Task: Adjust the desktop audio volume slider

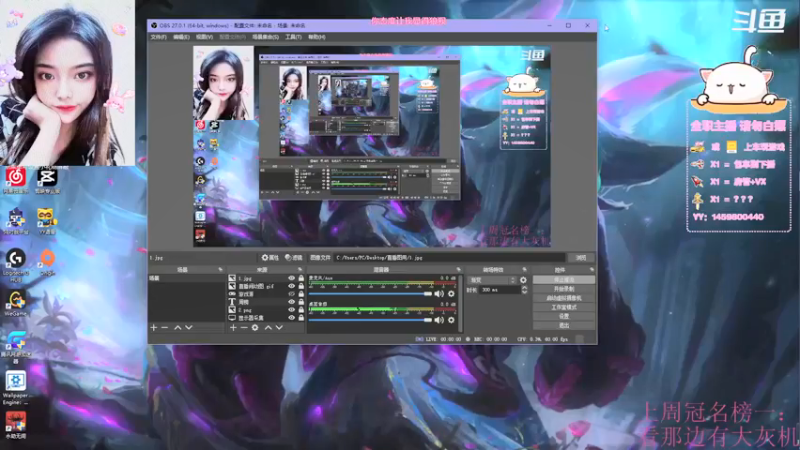Action: coord(371,320)
